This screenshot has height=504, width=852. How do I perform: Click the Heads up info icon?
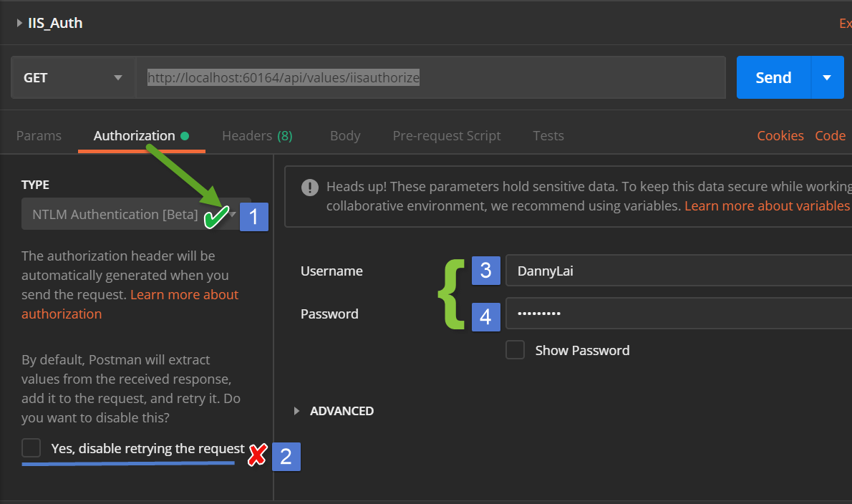point(310,188)
